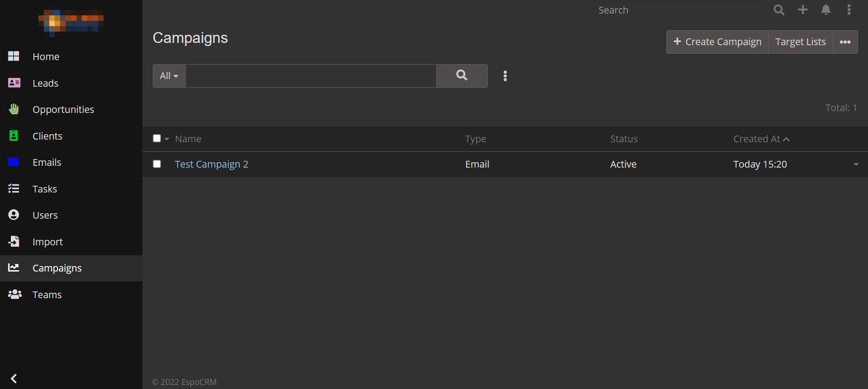Open list view options three-dot icon
This screenshot has height=389, width=868.
[505, 76]
